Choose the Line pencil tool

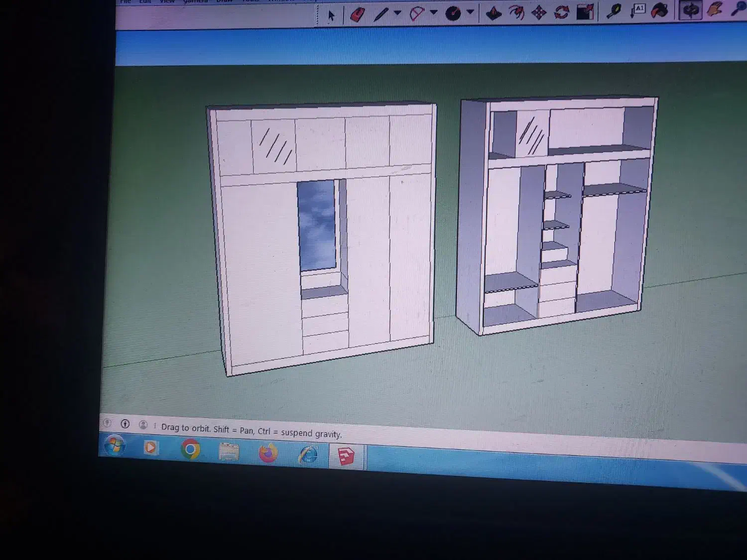pos(381,14)
